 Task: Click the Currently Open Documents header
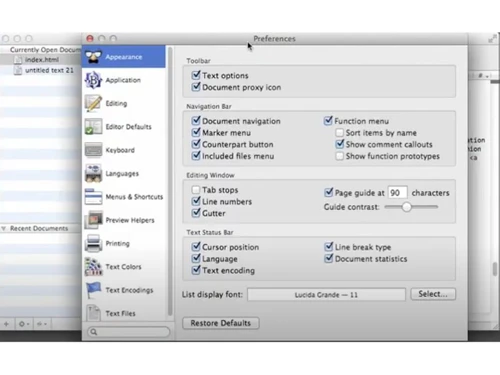pos(45,50)
